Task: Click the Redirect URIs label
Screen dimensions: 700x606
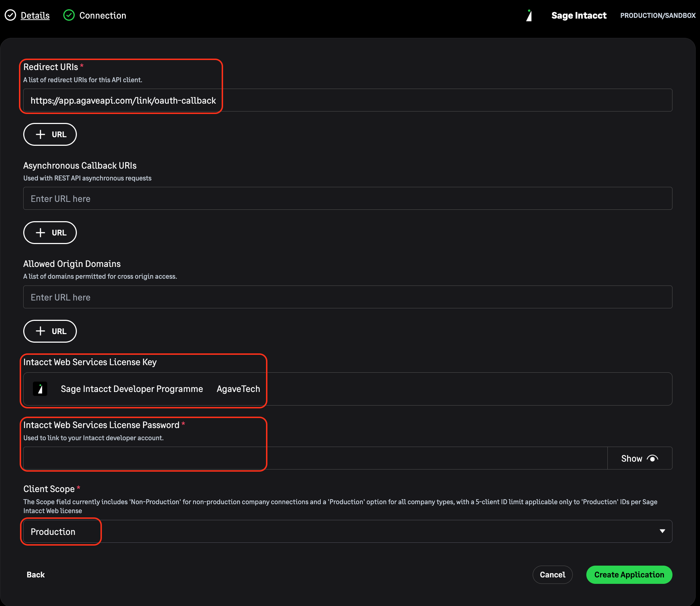Action: 51,67
